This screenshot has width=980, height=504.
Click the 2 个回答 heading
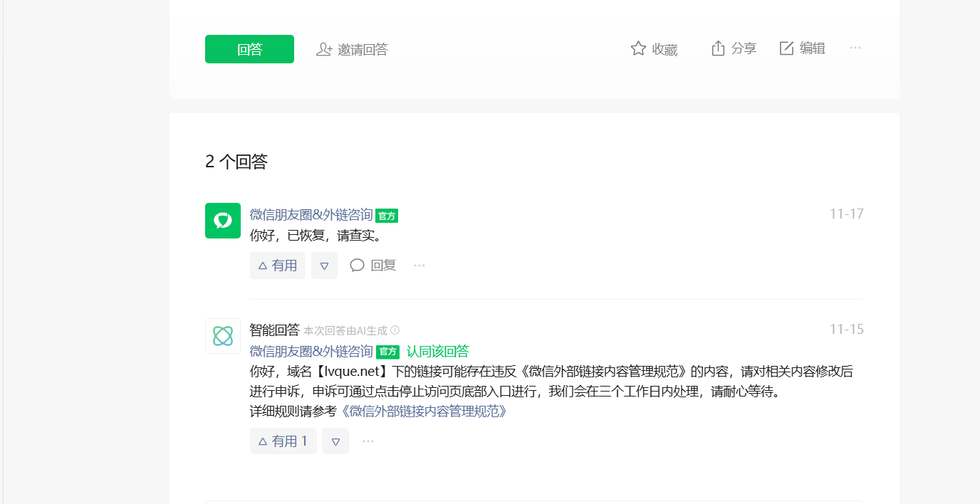pos(236,162)
